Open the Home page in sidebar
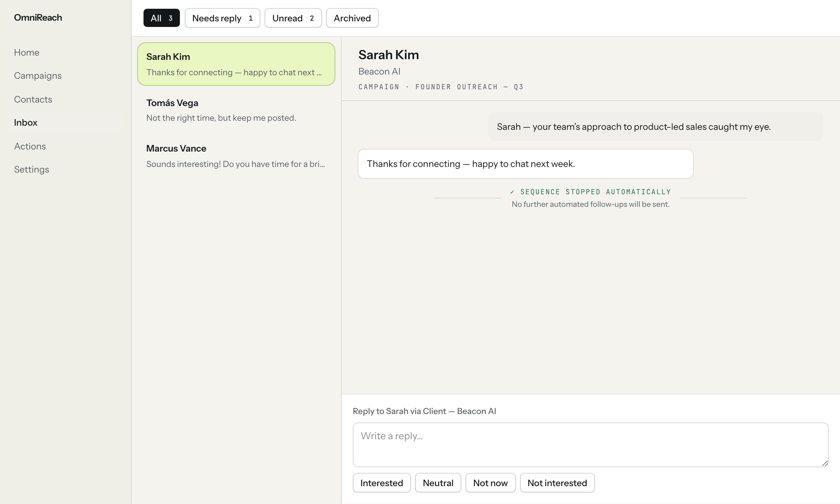Image resolution: width=840 pixels, height=504 pixels. [x=27, y=52]
